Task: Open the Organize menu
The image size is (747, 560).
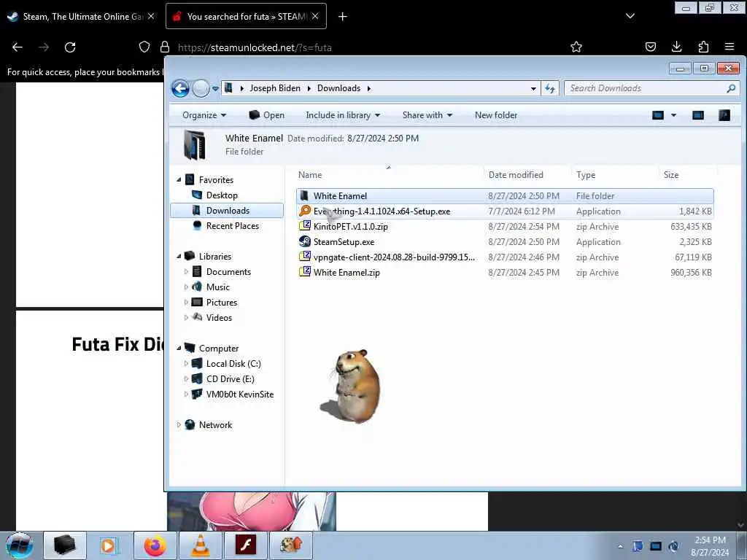Action: pyautogui.click(x=204, y=115)
